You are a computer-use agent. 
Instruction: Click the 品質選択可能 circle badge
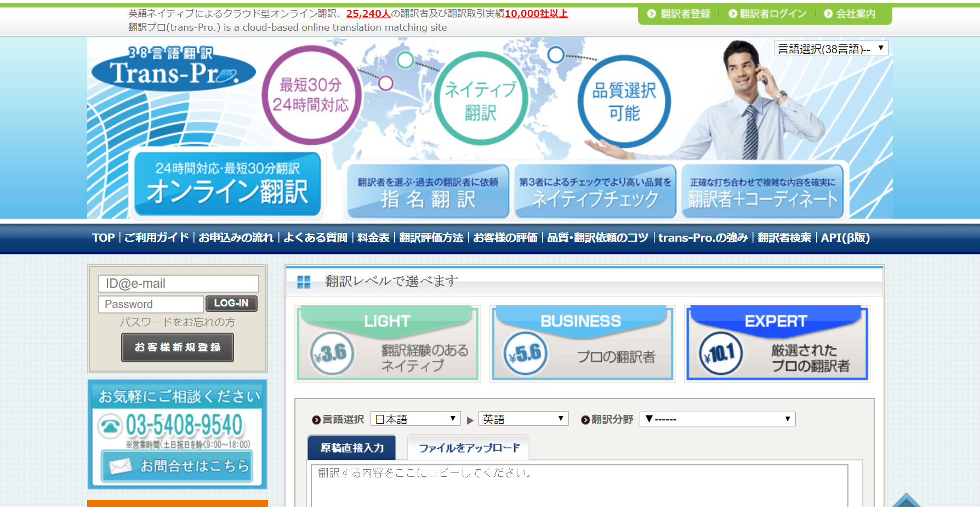click(624, 101)
